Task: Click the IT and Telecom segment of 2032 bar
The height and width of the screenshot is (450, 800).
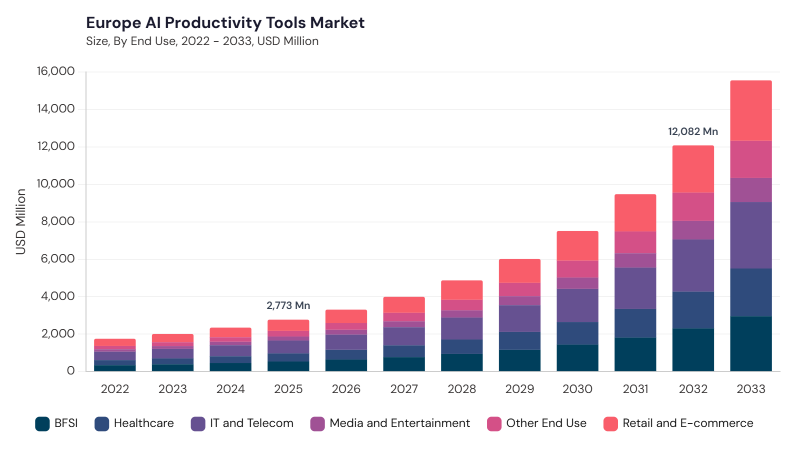Action: pyautogui.click(x=693, y=266)
